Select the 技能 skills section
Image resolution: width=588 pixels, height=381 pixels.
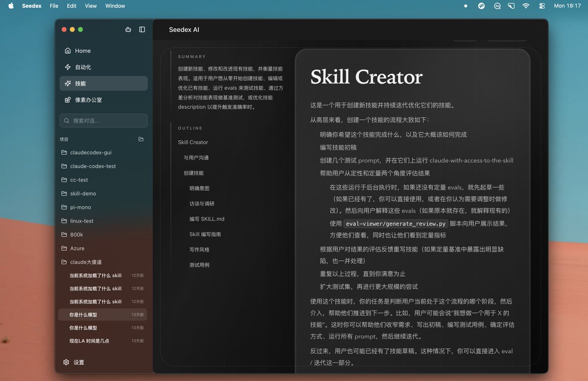pyautogui.click(x=103, y=83)
